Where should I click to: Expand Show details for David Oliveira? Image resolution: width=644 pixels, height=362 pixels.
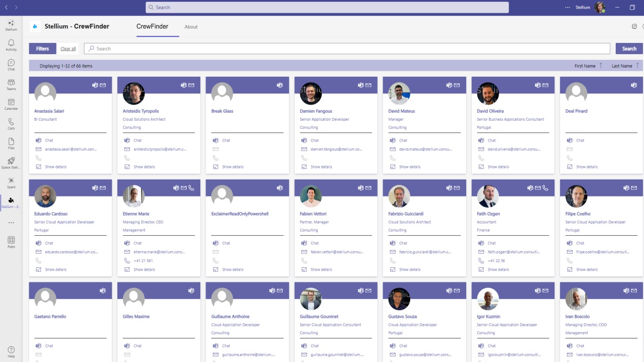pos(494,167)
